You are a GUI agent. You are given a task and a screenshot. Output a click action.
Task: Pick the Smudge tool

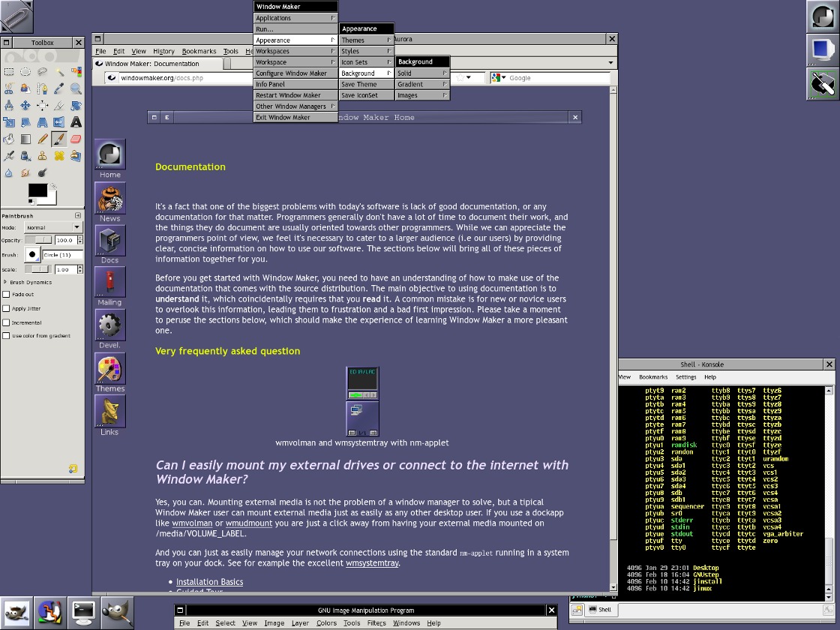25,172
